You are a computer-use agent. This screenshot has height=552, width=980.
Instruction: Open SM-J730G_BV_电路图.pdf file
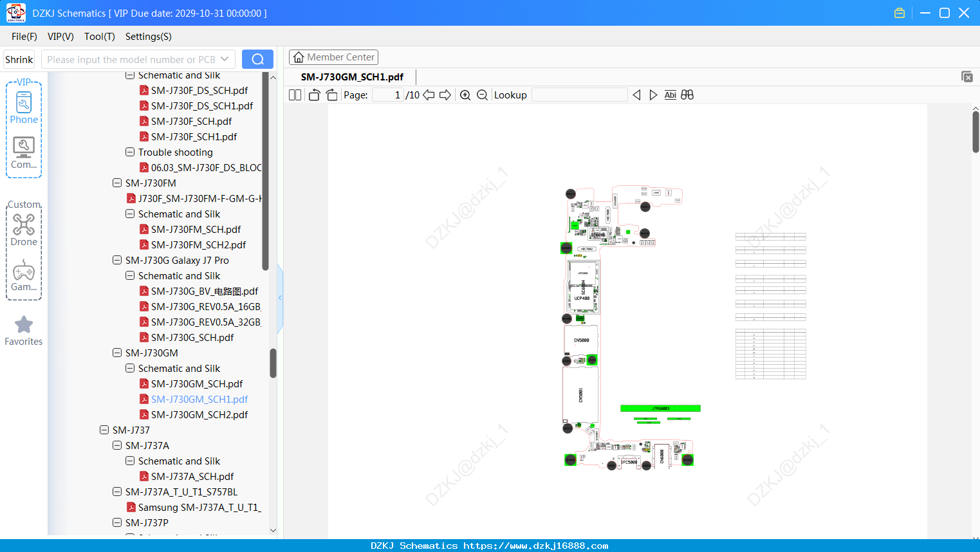click(199, 291)
